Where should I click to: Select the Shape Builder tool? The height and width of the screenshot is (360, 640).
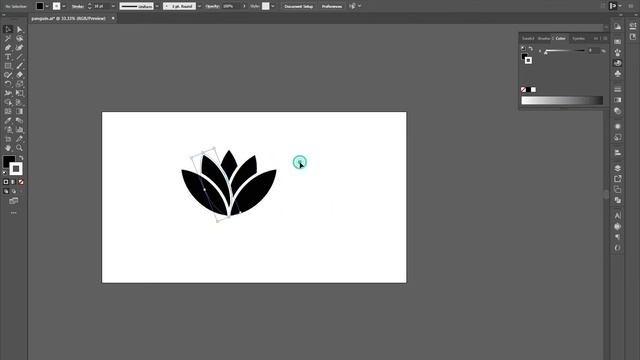8,102
